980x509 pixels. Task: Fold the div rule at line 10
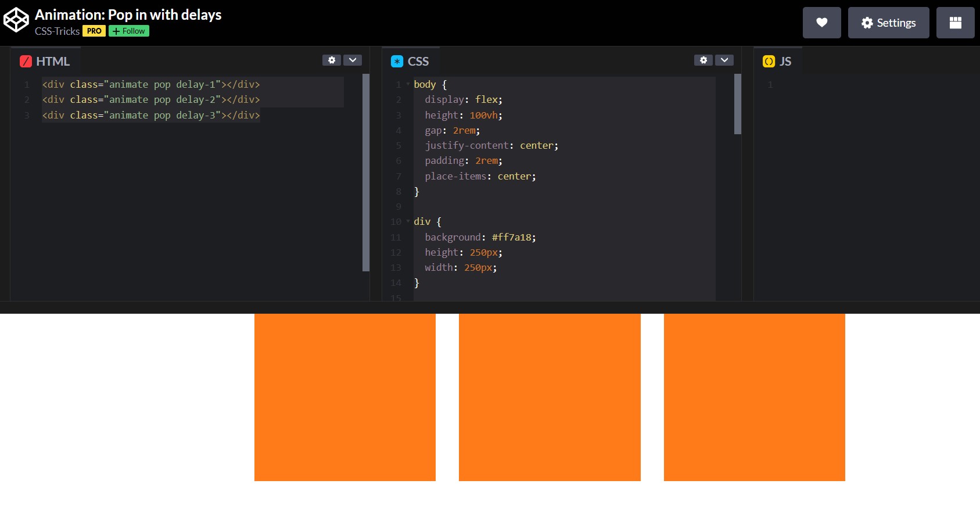point(408,221)
